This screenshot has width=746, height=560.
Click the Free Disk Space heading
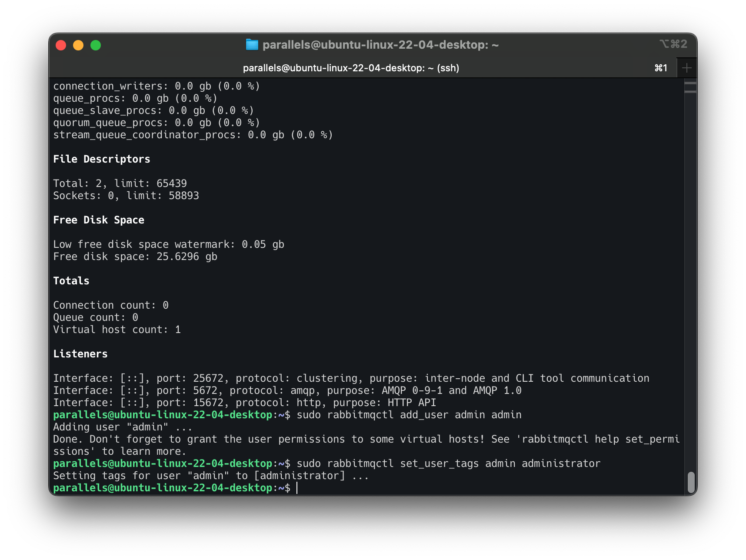tap(99, 220)
